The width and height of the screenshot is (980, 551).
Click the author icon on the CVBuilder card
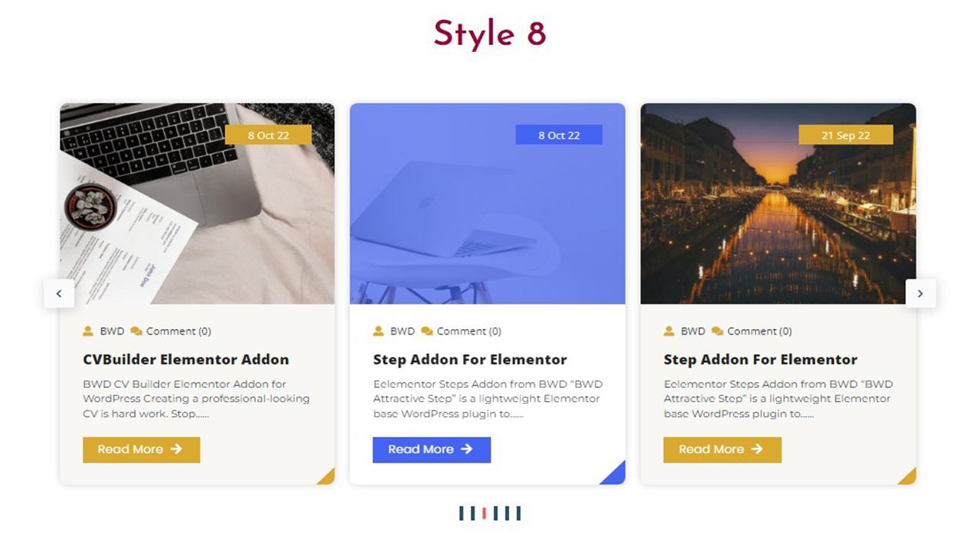click(88, 331)
